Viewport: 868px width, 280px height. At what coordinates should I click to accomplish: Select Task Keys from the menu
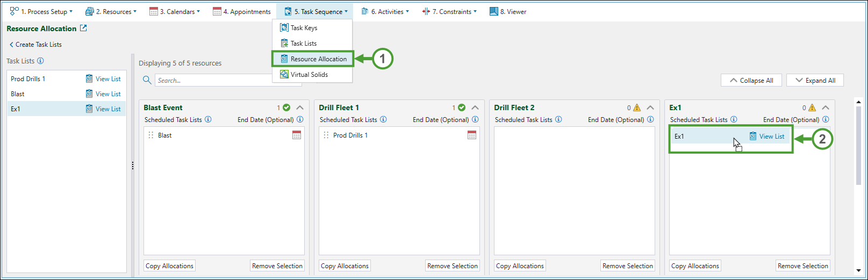click(304, 28)
